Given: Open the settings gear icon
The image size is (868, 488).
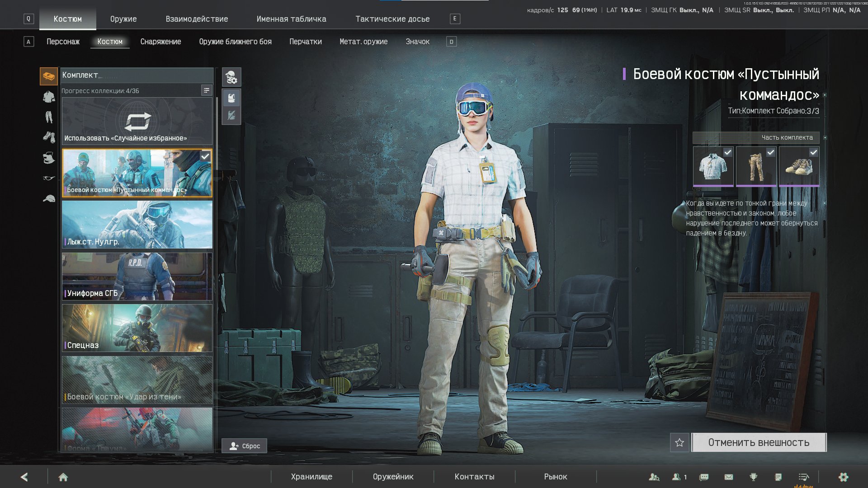Looking at the screenshot, I should (x=843, y=477).
